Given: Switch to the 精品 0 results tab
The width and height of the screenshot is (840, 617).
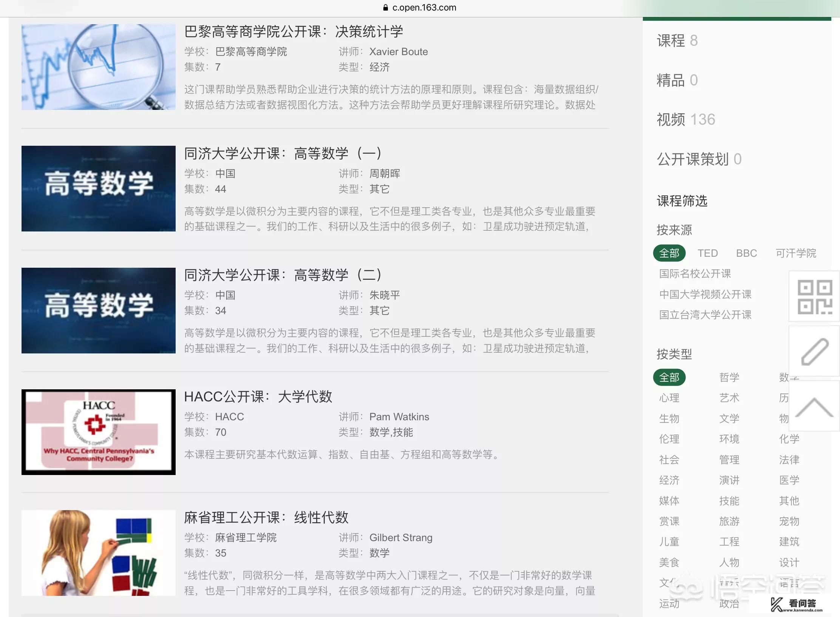Looking at the screenshot, I should coord(677,80).
